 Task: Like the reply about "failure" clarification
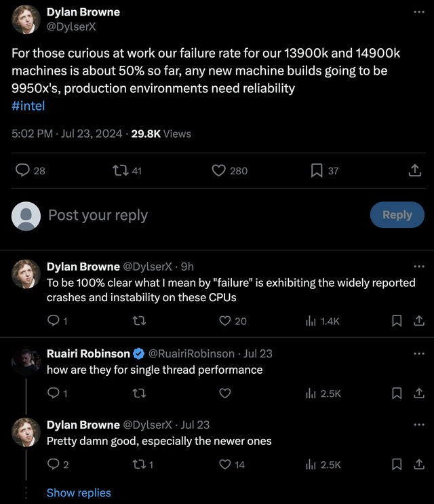click(x=225, y=321)
